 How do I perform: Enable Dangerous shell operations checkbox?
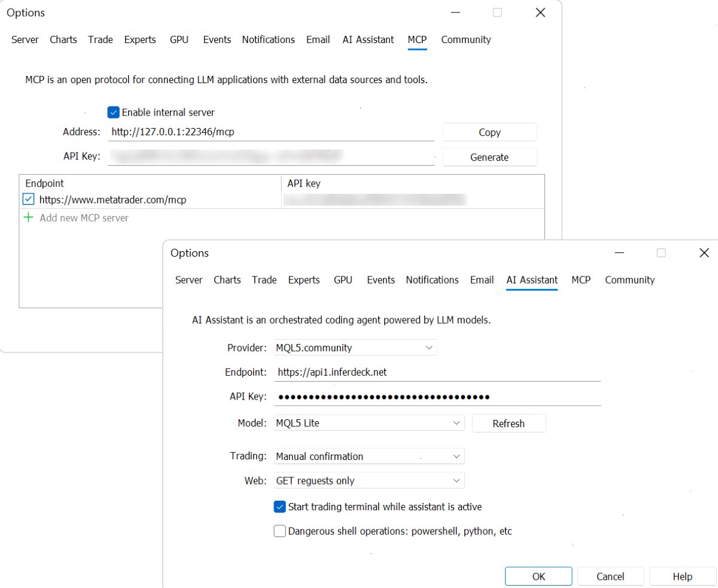(x=279, y=531)
